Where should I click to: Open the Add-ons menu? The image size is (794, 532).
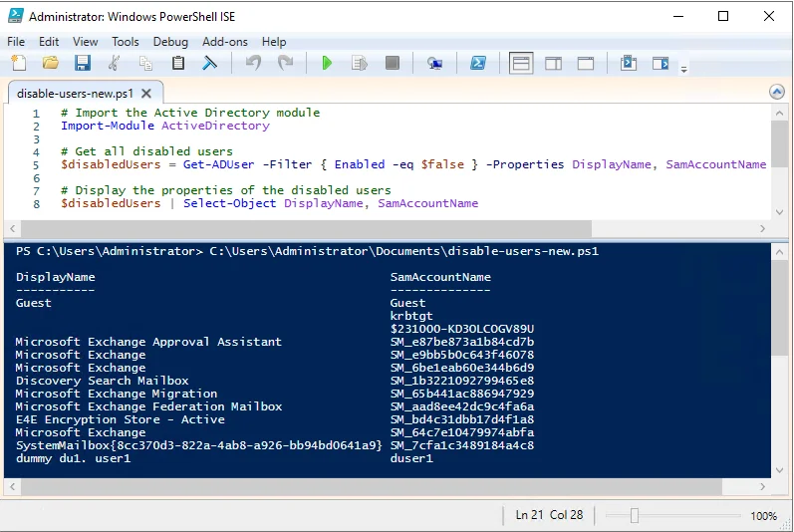tap(225, 42)
